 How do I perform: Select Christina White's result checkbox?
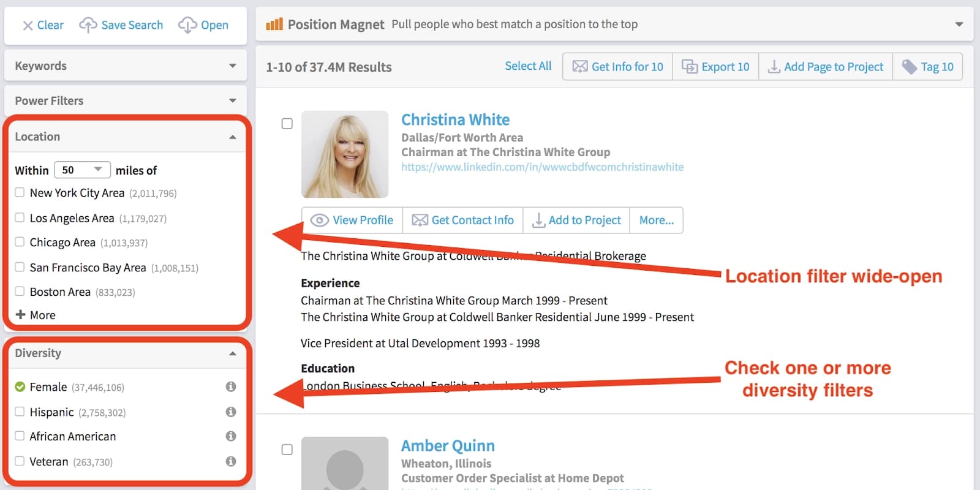tap(287, 124)
